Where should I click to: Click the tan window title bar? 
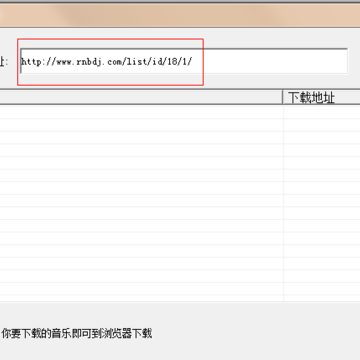coord(180,15)
